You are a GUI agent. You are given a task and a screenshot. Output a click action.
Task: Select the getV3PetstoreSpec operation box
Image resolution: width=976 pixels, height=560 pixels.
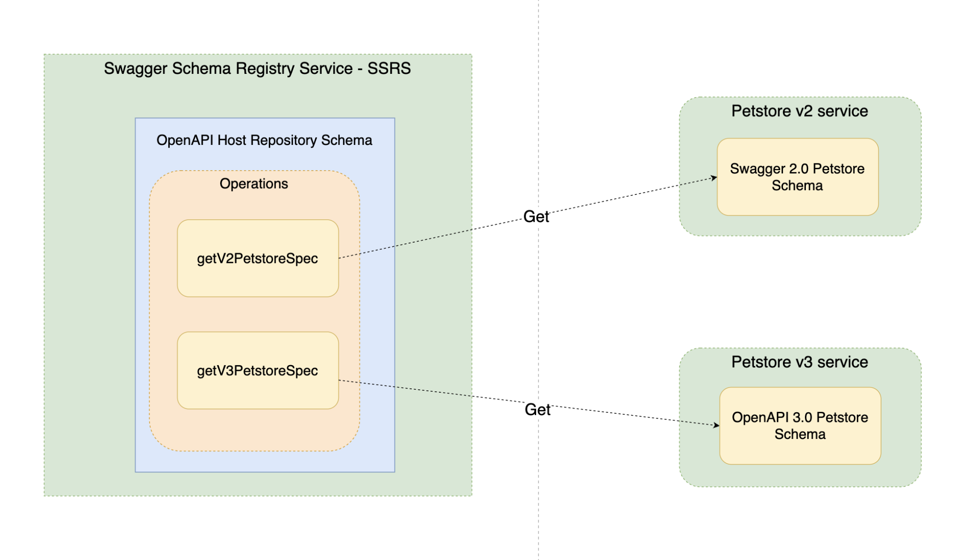click(258, 371)
